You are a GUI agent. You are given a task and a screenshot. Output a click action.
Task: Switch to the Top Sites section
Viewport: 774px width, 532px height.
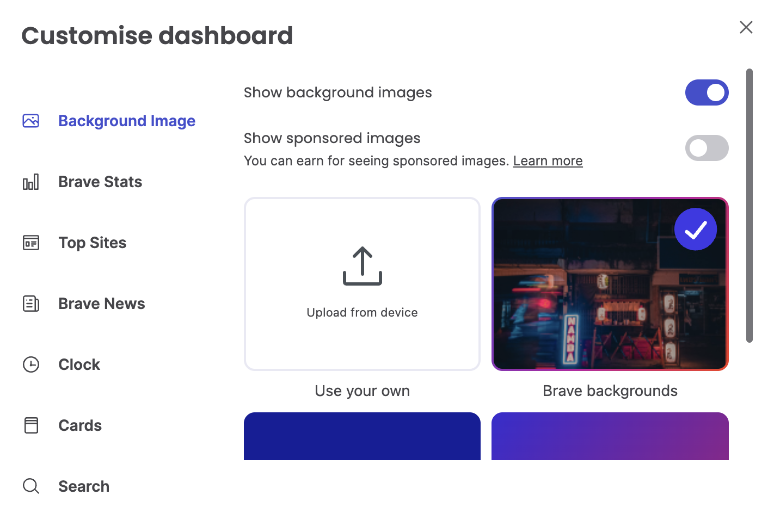(x=93, y=243)
